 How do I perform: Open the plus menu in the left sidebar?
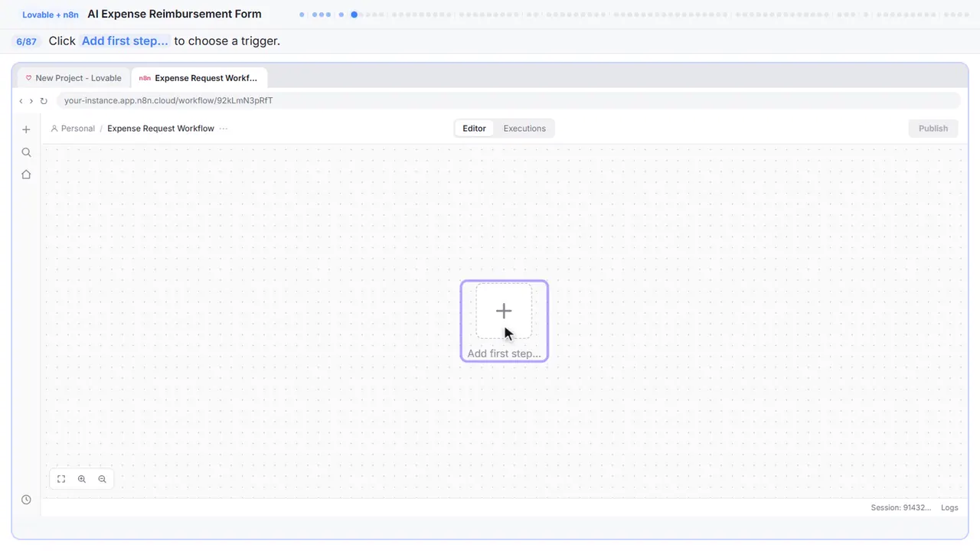point(26,129)
